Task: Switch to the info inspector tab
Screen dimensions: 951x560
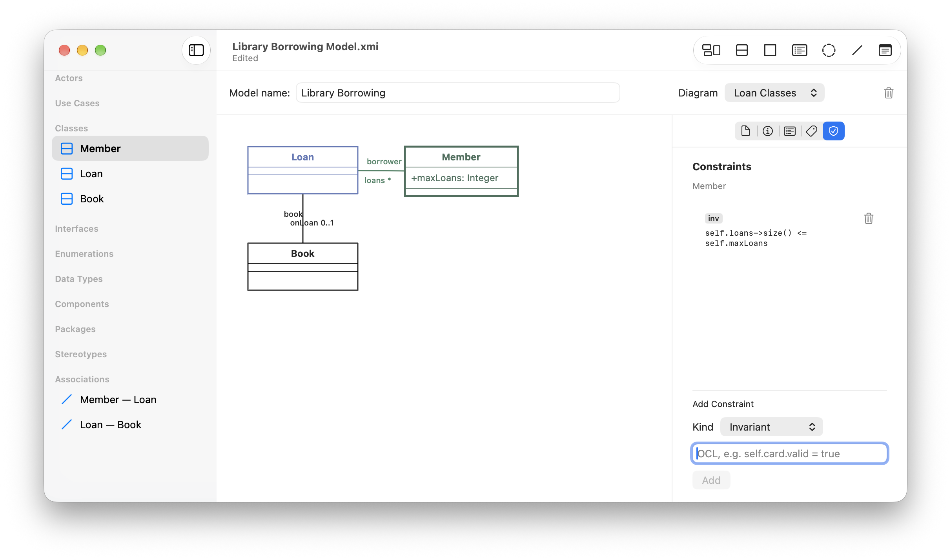Action: (767, 131)
